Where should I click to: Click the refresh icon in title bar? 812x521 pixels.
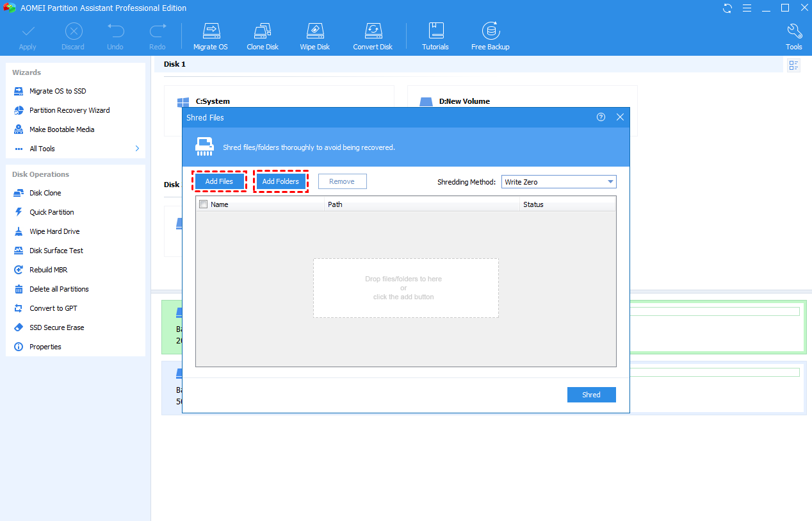pos(727,8)
